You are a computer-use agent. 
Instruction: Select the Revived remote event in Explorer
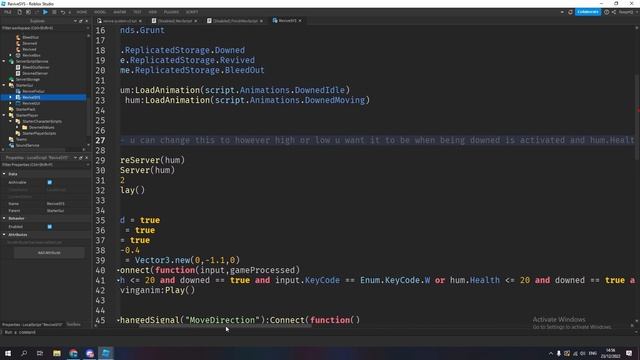pos(29,49)
